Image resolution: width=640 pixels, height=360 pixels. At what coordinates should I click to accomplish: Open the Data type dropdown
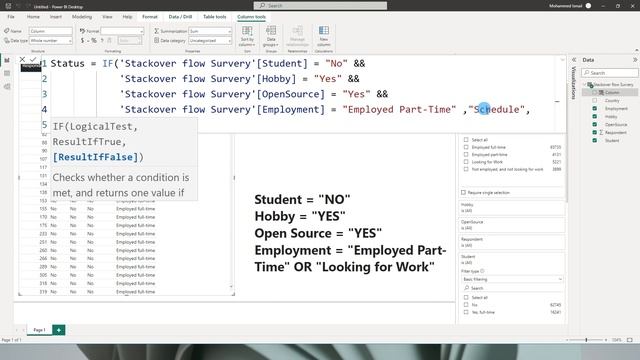click(x=51, y=40)
